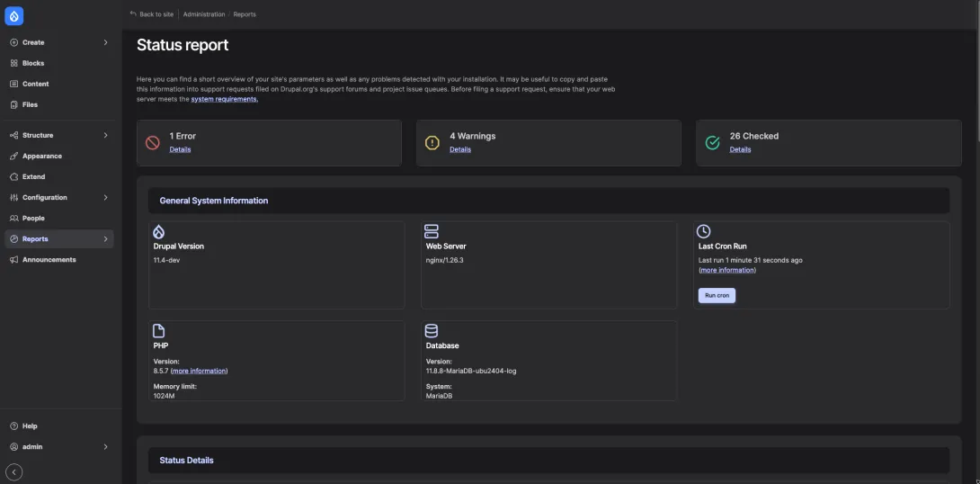Click the admin user avatar icon
980x484 pixels.
tap(13, 446)
